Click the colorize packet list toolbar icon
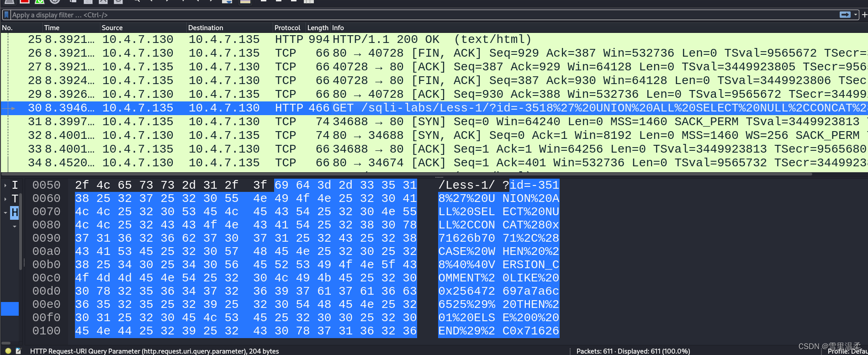 coord(245,1)
